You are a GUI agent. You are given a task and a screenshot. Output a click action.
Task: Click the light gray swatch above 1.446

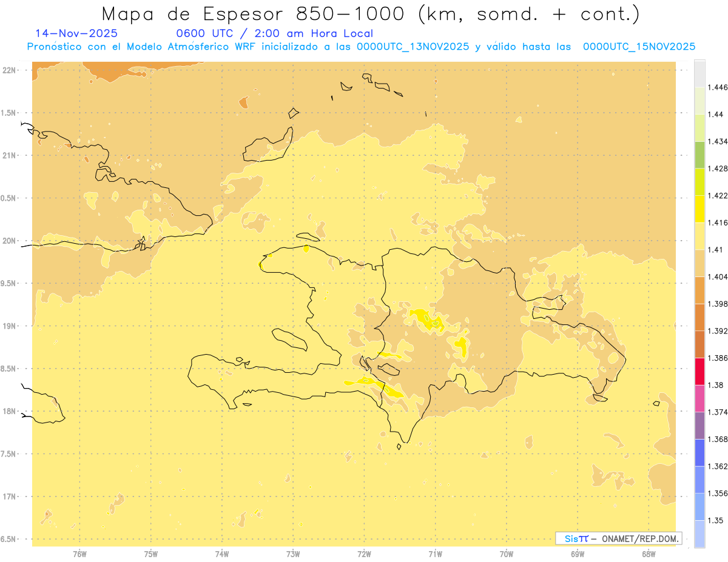pos(699,73)
